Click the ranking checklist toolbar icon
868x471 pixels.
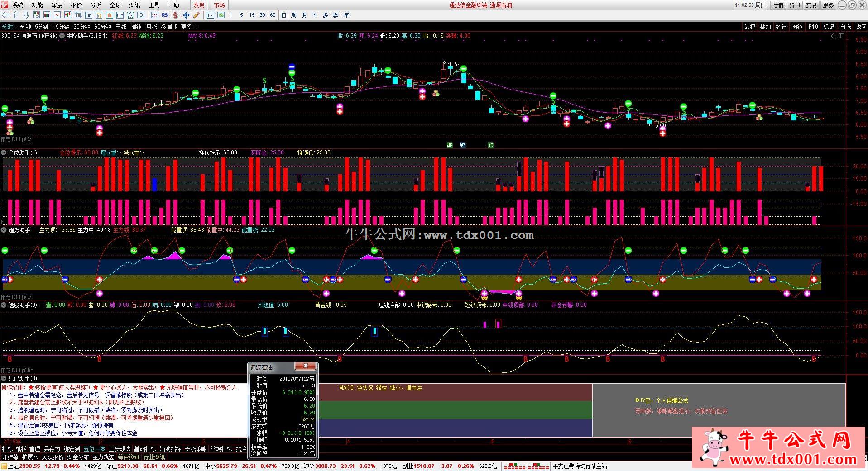[x=36, y=15]
